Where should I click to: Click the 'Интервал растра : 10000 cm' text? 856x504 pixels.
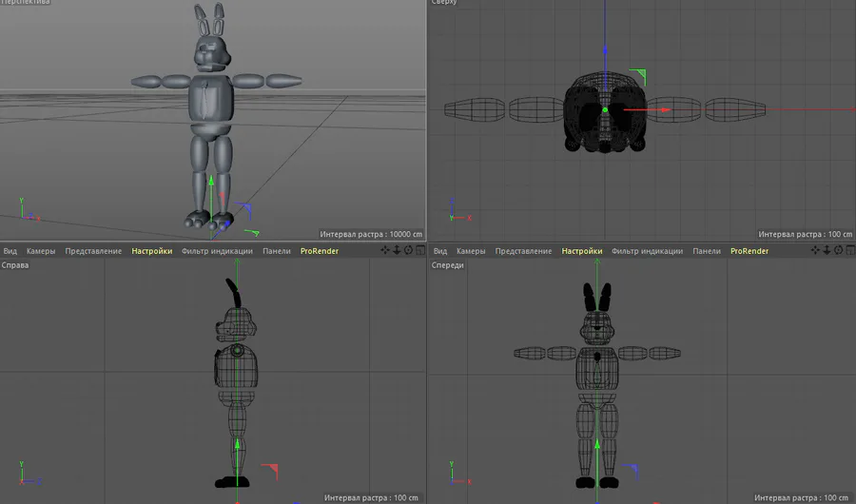(371, 234)
